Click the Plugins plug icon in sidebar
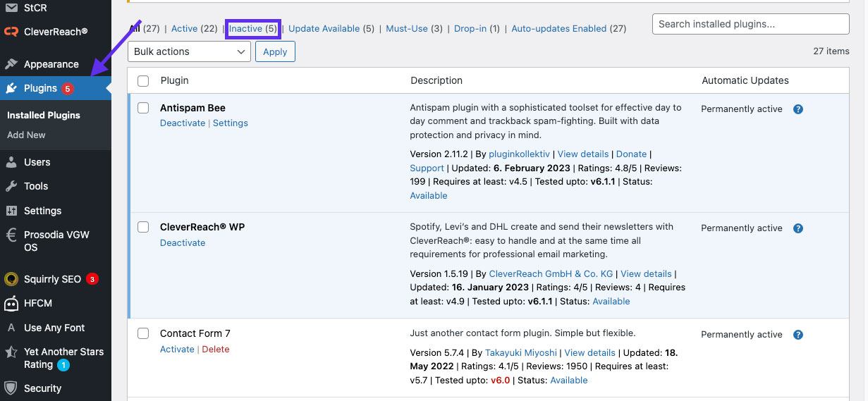 pyautogui.click(x=11, y=88)
